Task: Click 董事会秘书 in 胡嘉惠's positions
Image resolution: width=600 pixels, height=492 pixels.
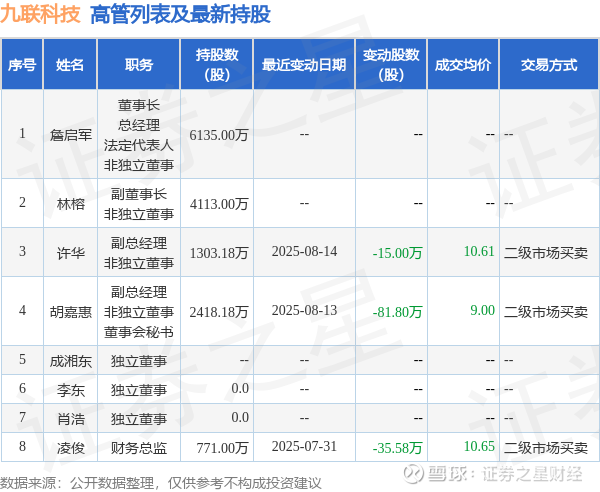Action: (139, 332)
